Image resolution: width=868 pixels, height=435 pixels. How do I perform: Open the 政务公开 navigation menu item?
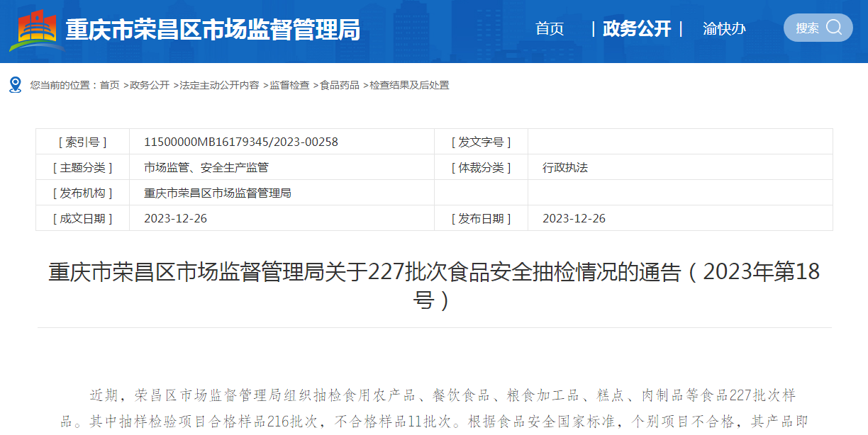click(637, 28)
